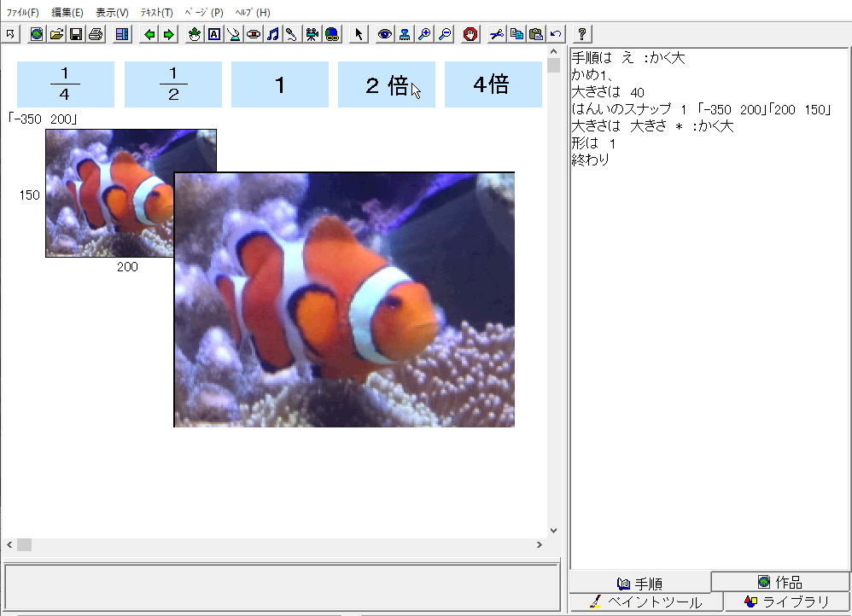Open the ファイル(F) menu
Viewport: 852px width, 616px height.
(23, 13)
